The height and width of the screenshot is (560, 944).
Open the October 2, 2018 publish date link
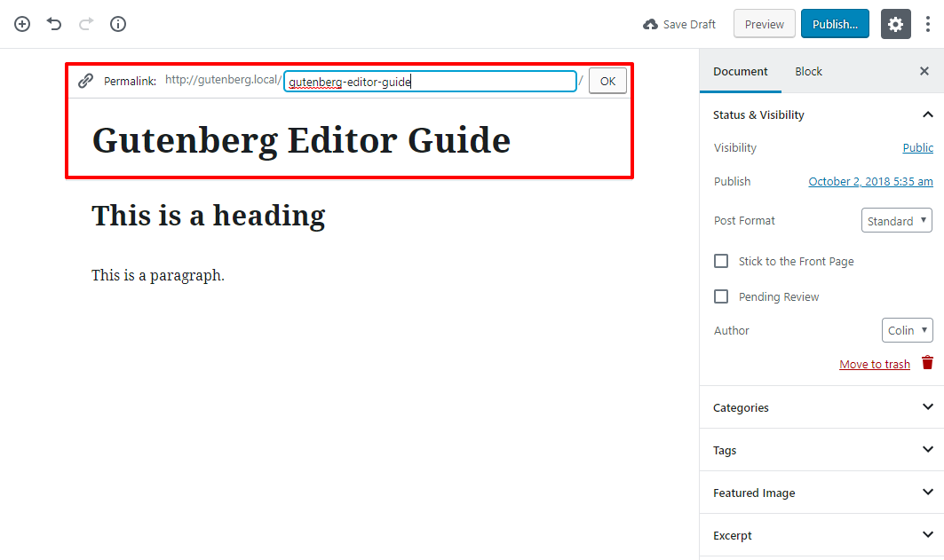coord(870,182)
